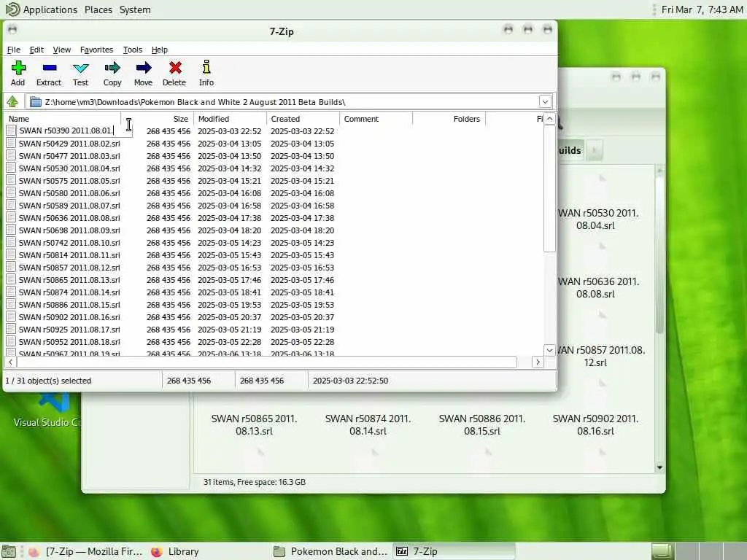Click the Extract toolbar icon
The image size is (747, 560).
49,68
